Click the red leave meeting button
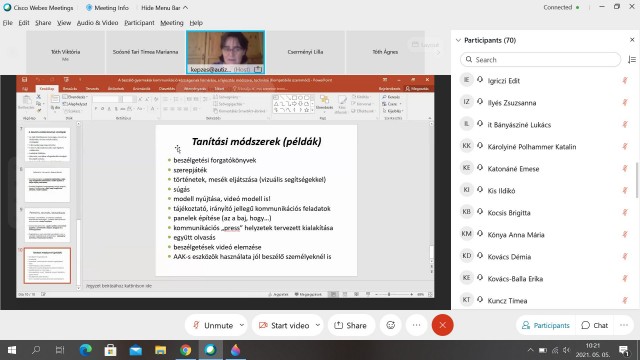This screenshot has width=640, height=360. [x=442, y=325]
